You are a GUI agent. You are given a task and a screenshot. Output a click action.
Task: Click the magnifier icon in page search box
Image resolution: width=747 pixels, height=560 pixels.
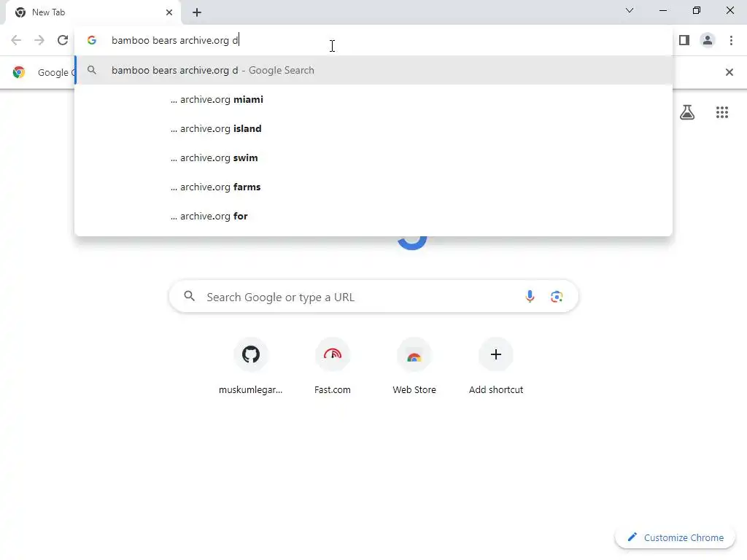pos(190,296)
